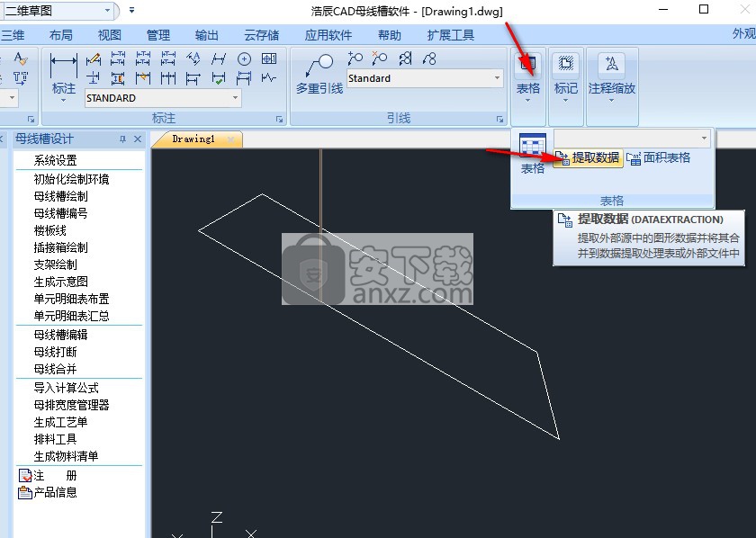Switch to the 扩展工具 ribbon tab
Image resolution: width=756 pixels, height=538 pixels.
pos(451,35)
